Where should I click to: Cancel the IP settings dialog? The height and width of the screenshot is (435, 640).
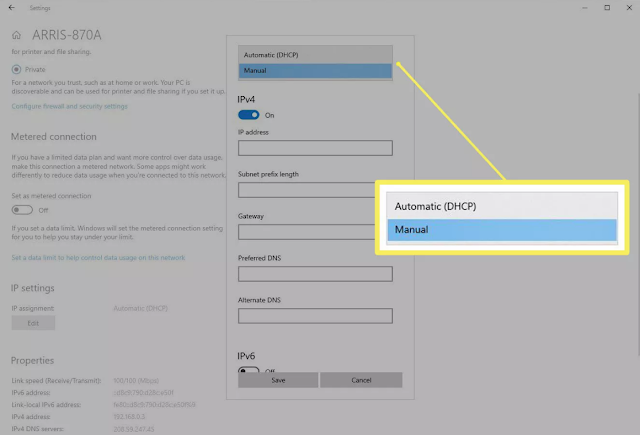[361, 380]
